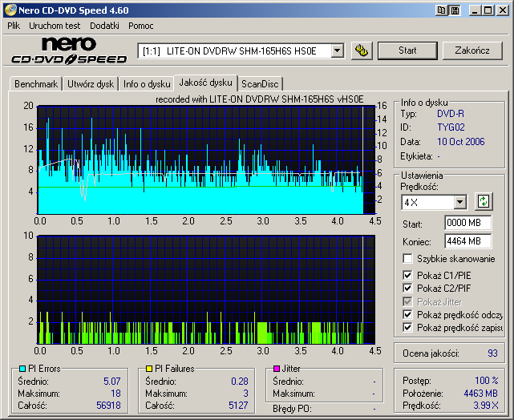Open the Dodatki menu

pos(104,26)
